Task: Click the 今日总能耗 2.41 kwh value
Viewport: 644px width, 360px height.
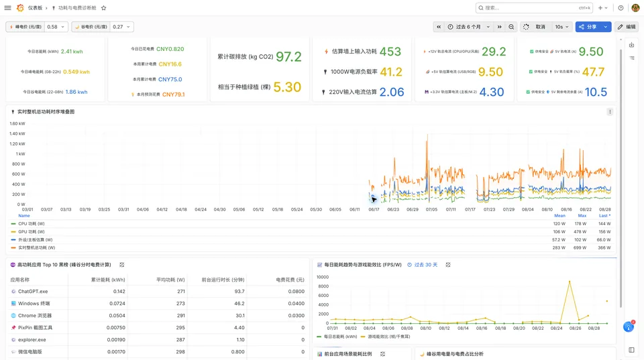Action: coord(72,52)
